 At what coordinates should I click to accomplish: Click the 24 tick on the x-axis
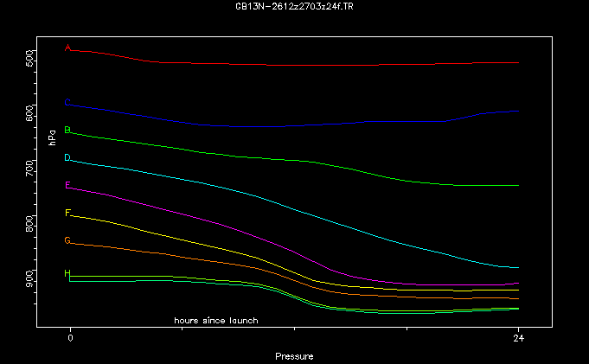(518, 338)
